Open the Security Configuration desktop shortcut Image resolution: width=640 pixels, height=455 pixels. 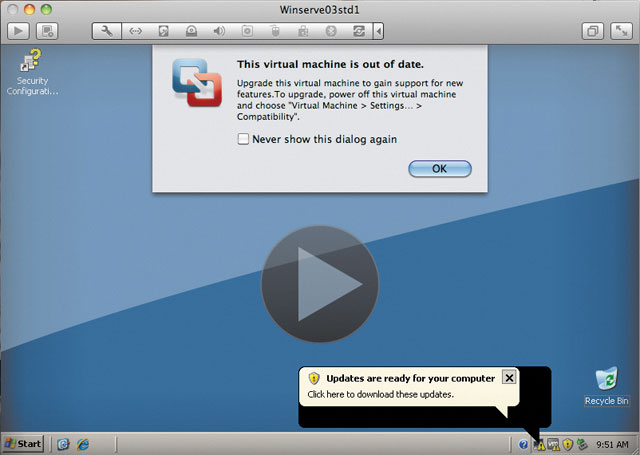(32, 72)
